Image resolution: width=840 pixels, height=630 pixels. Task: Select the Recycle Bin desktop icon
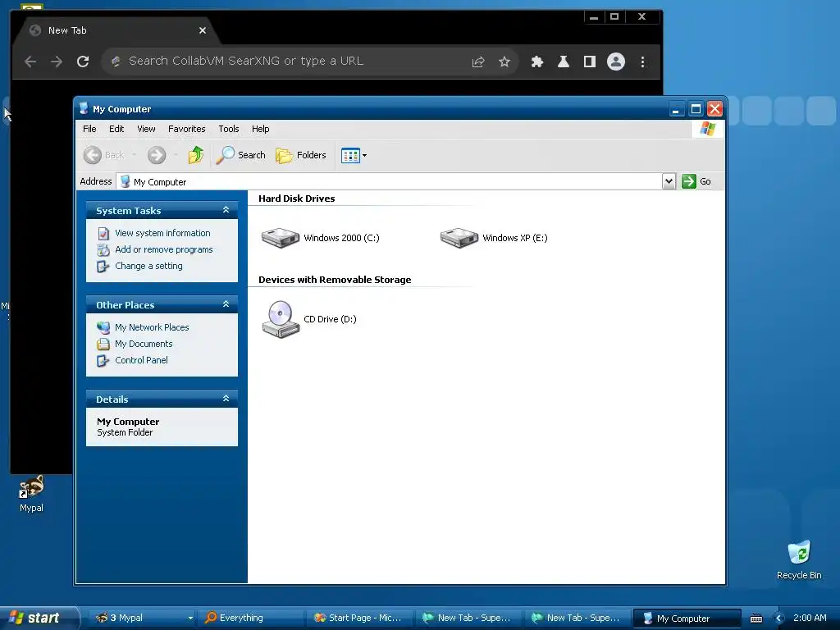coord(799,560)
